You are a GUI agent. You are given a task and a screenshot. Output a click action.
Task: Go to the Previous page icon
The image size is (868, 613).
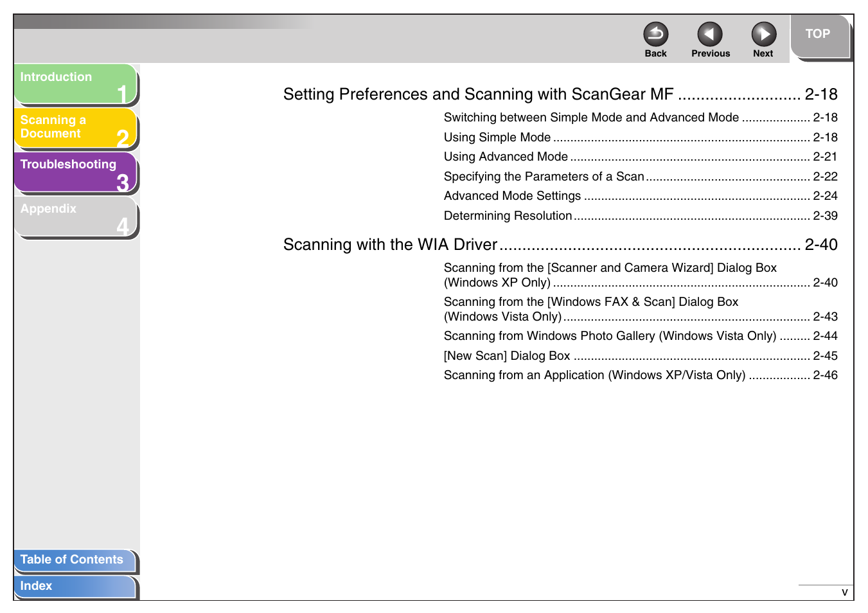tap(709, 34)
